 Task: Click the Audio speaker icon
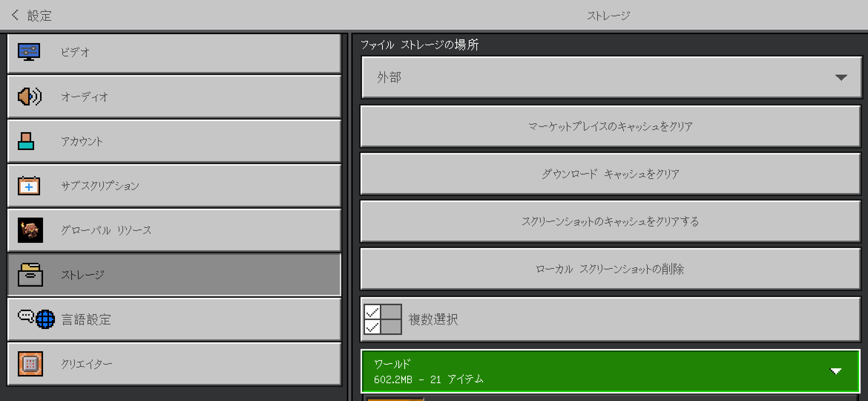point(30,97)
